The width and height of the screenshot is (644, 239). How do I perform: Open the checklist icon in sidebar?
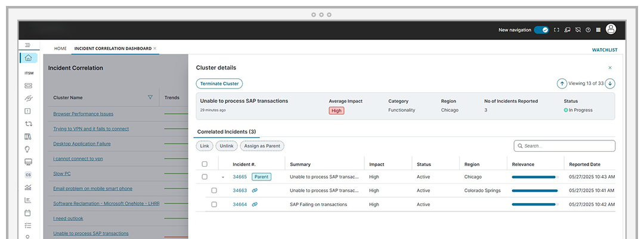28,225
